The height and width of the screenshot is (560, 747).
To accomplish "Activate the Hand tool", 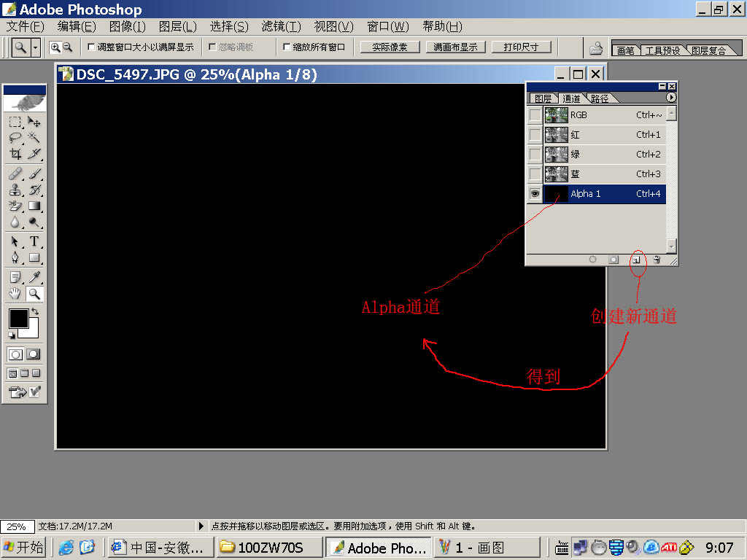I will coord(15,294).
